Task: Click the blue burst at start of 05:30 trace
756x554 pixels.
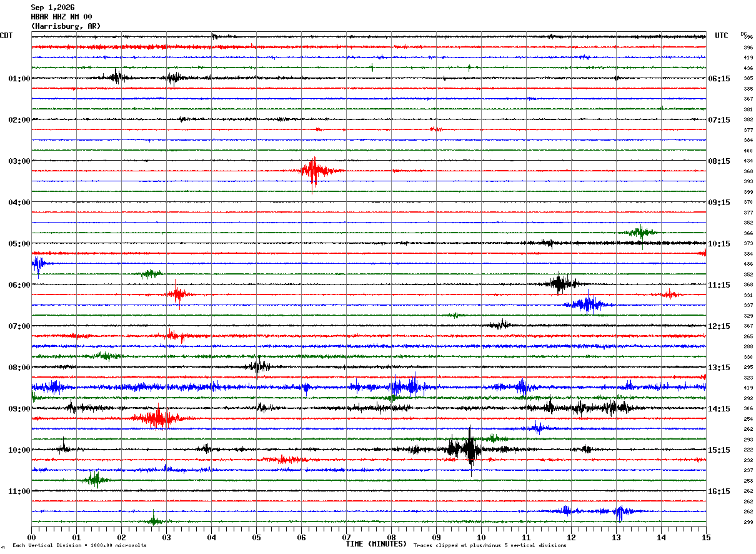Action: pos(38,264)
